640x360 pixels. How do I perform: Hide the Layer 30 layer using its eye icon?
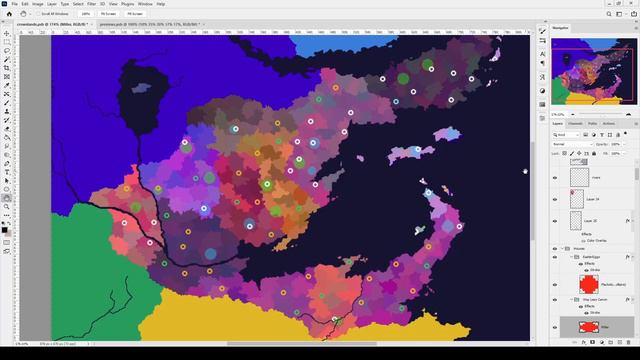coord(555,221)
